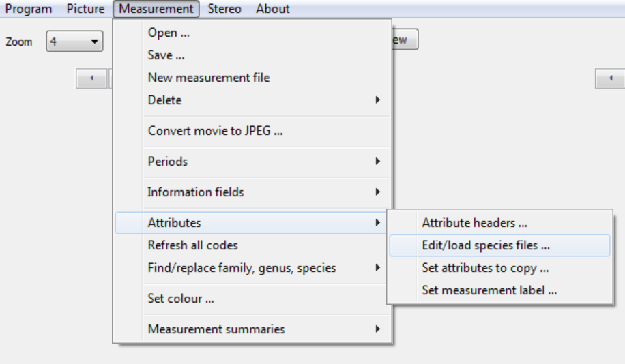The image size is (625, 364).
Task: Select Edit/load species files ...
Action: tap(486, 245)
